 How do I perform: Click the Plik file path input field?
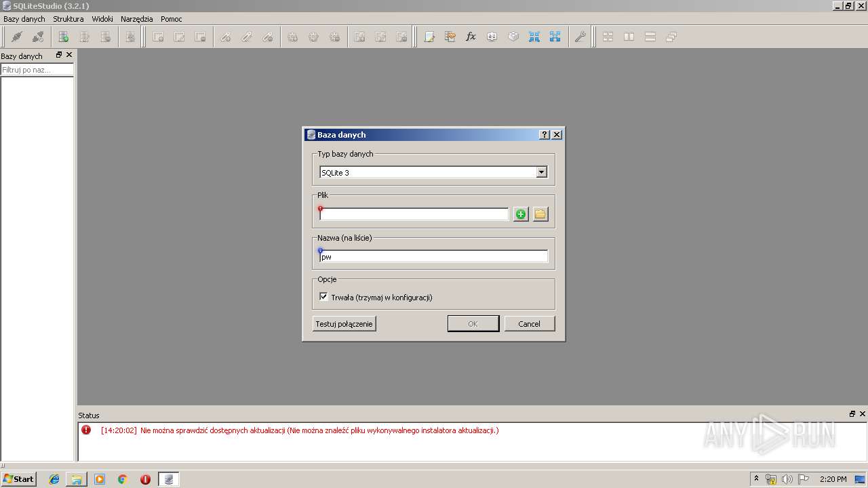[414, 214]
